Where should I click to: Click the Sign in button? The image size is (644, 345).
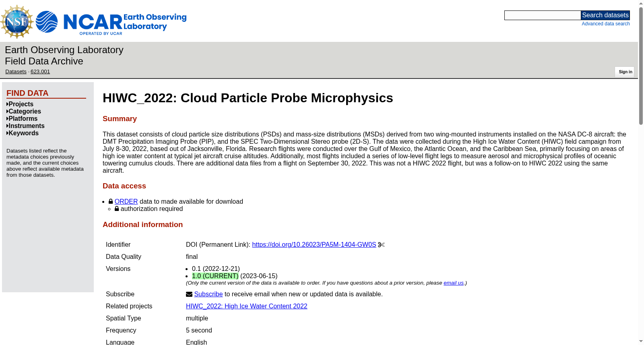[x=625, y=72]
